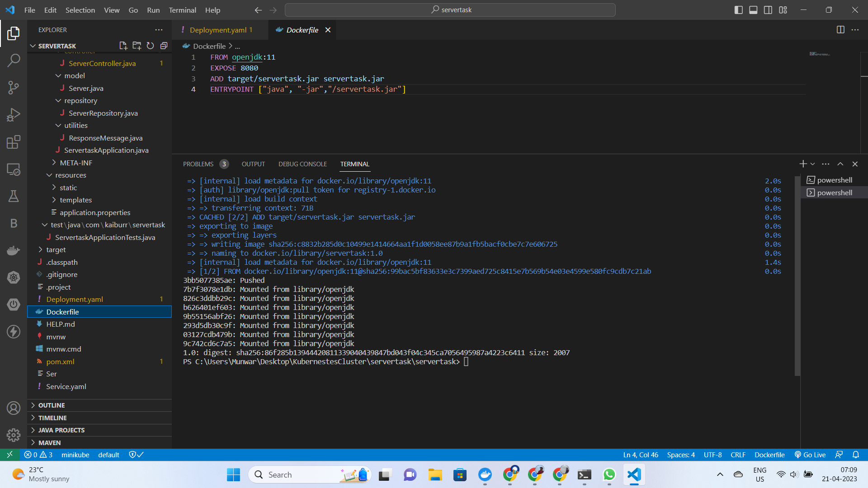Toggle the Primary Side Bar
This screenshot has width=868, height=488.
pos(738,9)
